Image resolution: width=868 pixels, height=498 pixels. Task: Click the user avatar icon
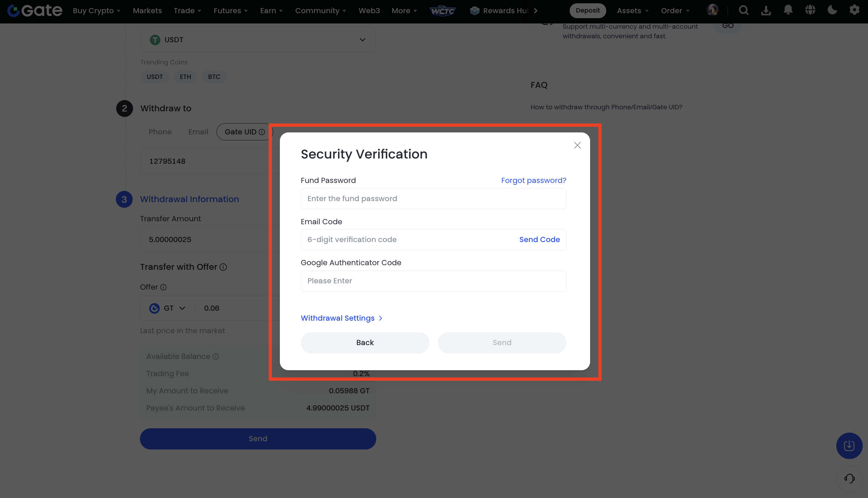click(x=713, y=10)
